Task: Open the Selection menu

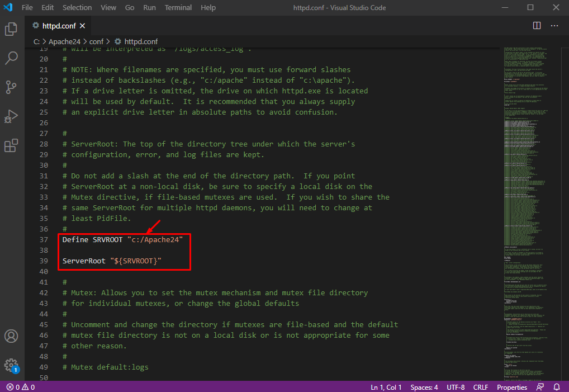Action: 77,7
